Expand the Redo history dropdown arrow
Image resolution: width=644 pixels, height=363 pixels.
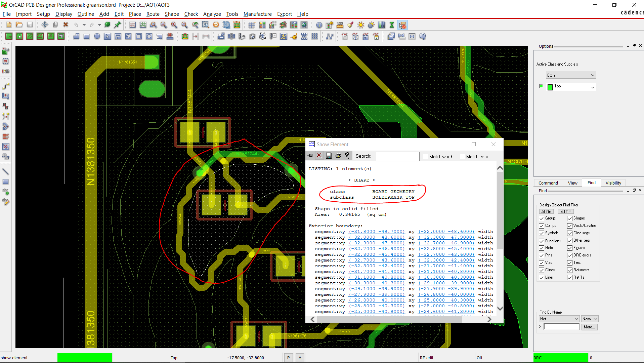click(99, 25)
